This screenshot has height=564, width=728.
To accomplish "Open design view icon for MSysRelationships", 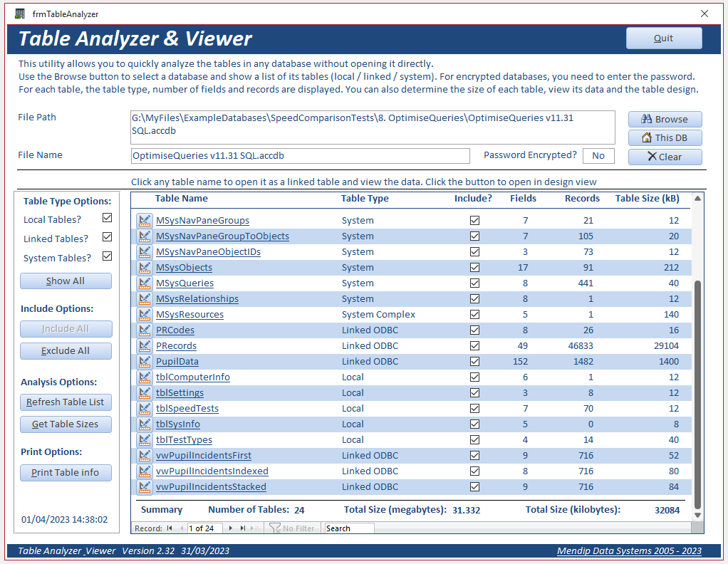I will tap(145, 299).
